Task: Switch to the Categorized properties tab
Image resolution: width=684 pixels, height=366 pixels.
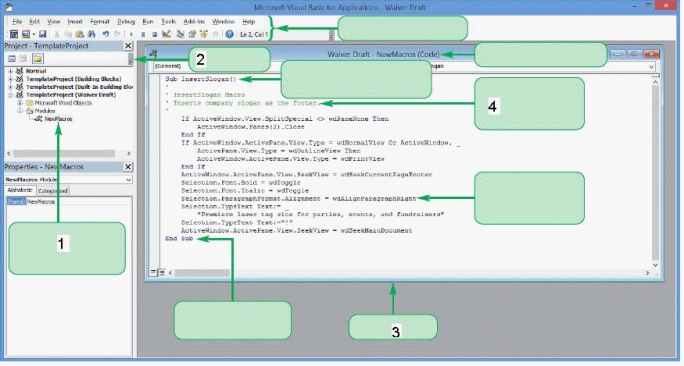Action: click(53, 191)
